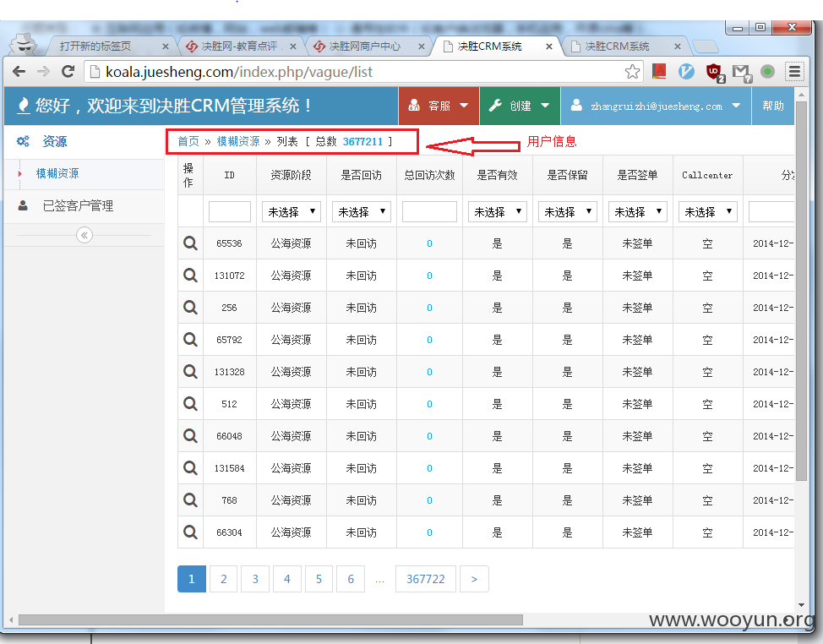Click the 总回访次数 0 in row 65536
Viewport: 823px width, 644px height.
pyautogui.click(x=429, y=243)
